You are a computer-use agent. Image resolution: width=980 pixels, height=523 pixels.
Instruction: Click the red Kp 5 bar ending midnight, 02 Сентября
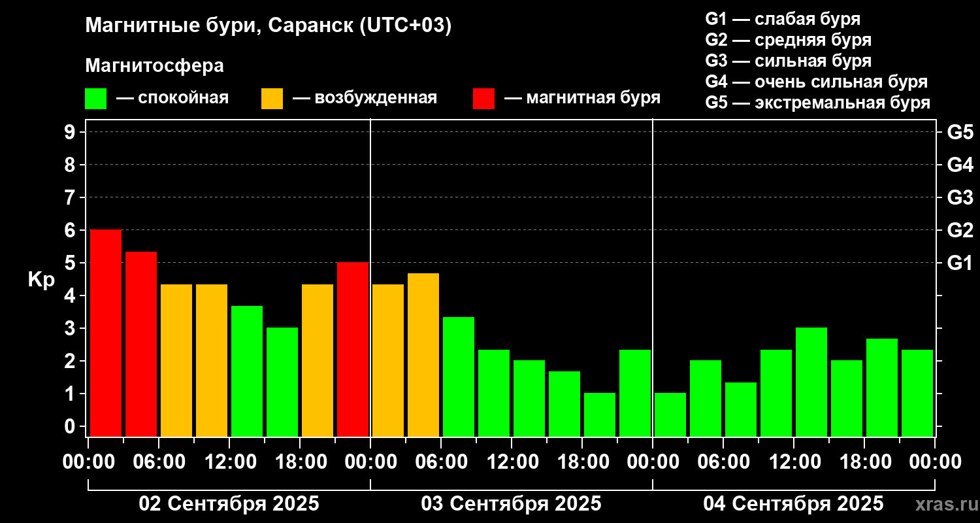click(353, 350)
